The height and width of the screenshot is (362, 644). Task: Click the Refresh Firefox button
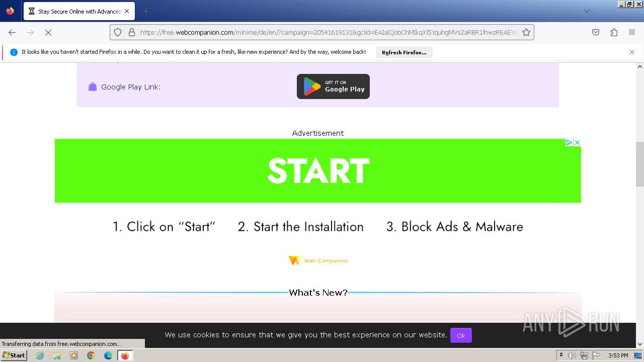[404, 52]
